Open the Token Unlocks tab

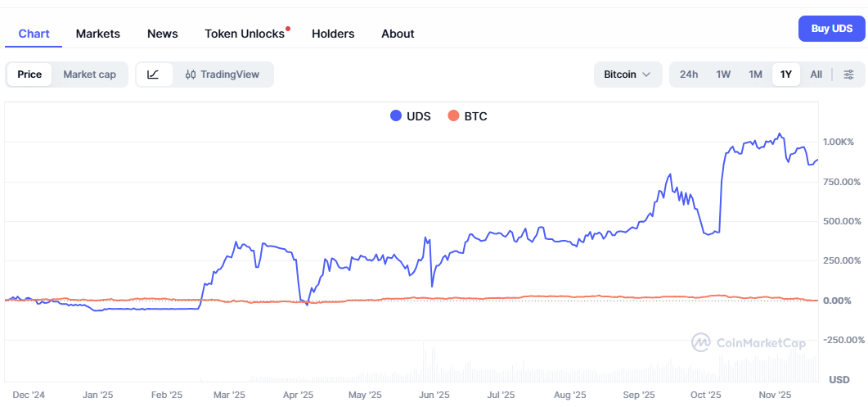245,34
